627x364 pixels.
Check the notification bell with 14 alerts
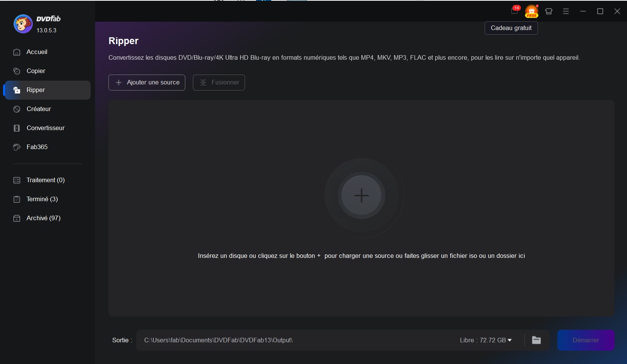pyautogui.click(x=514, y=11)
